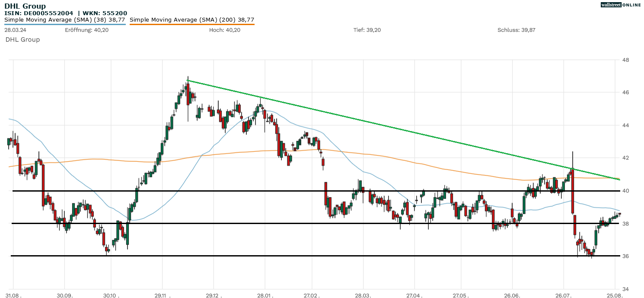The image size is (644, 298).
Task: Toggle the DHL Group series label above chart
Action: pos(22,40)
